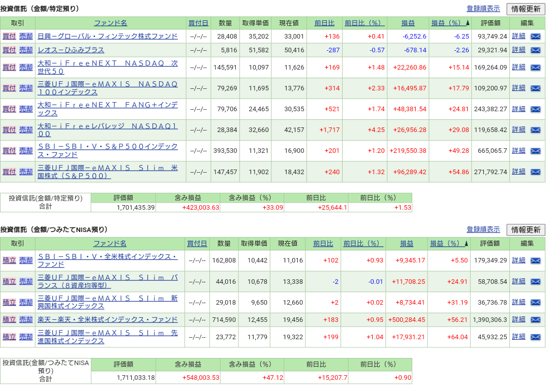Open SBI・V・S&P500インデックス・ファンド link
This screenshot has width=549, height=392.
tap(108, 150)
